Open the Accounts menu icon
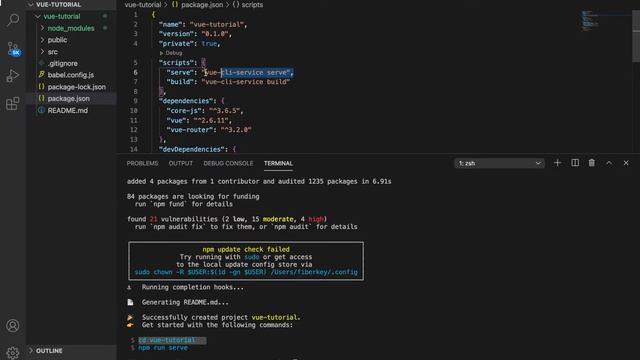 13,325
